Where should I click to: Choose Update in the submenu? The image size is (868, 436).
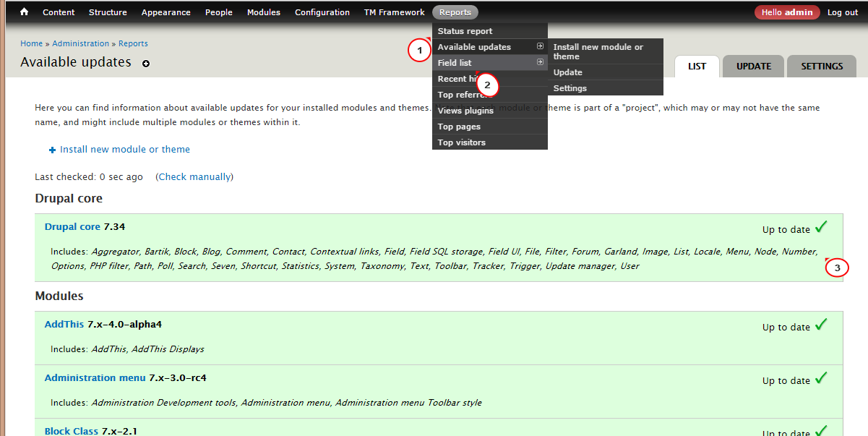(606, 72)
